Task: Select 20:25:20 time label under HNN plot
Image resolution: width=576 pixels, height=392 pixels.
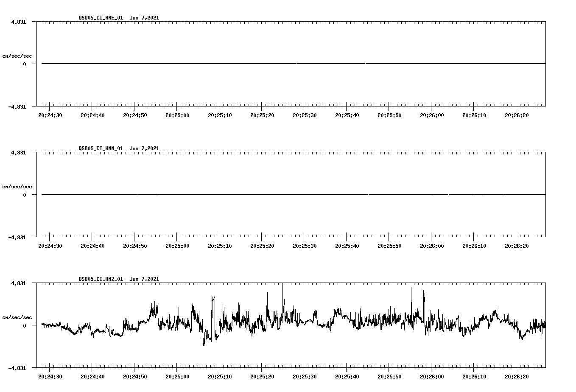Action: (262, 246)
